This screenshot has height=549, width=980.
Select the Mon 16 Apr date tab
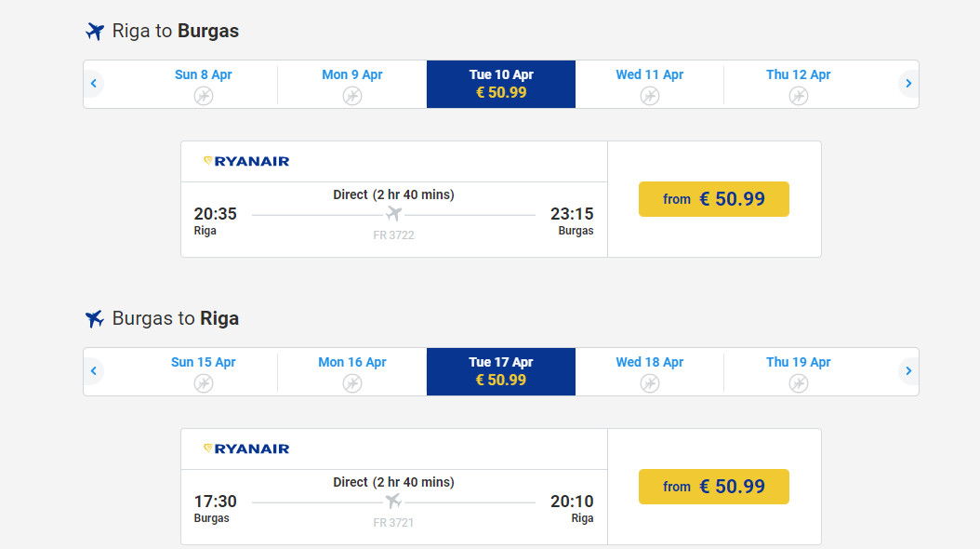(351, 371)
